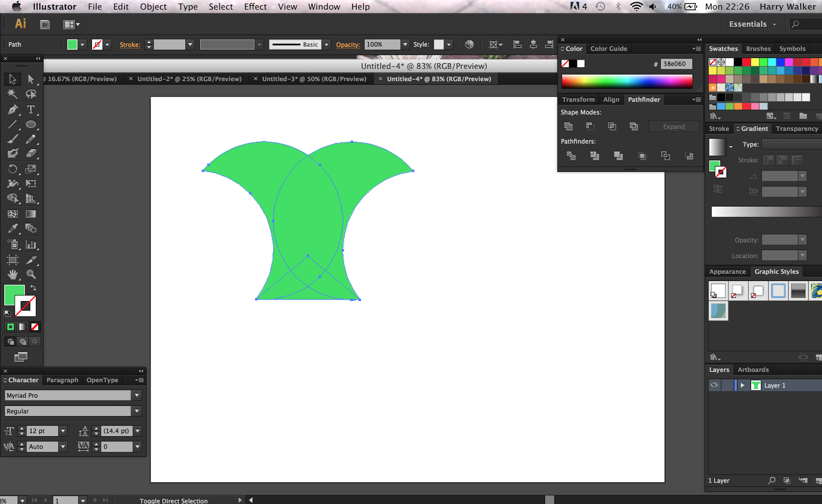Select the Pen tool

[13, 109]
